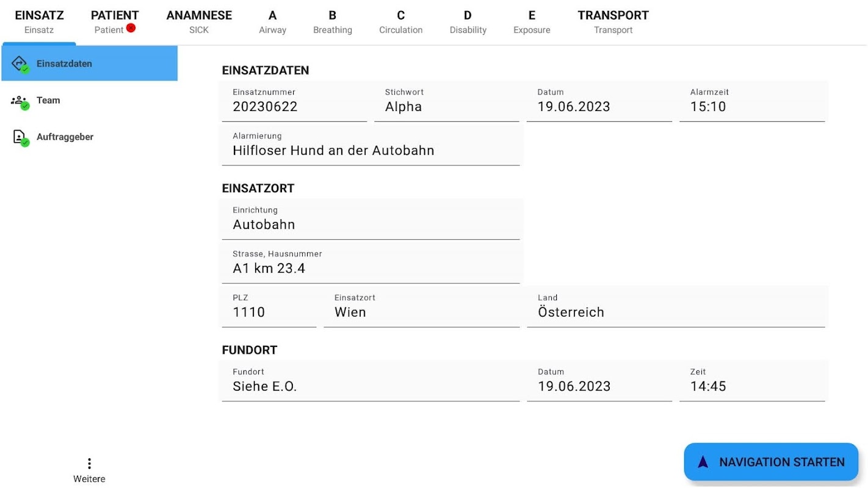Select Team in the sidebar
This screenshot has width=868, height=488.
click(x=48, y=101)
